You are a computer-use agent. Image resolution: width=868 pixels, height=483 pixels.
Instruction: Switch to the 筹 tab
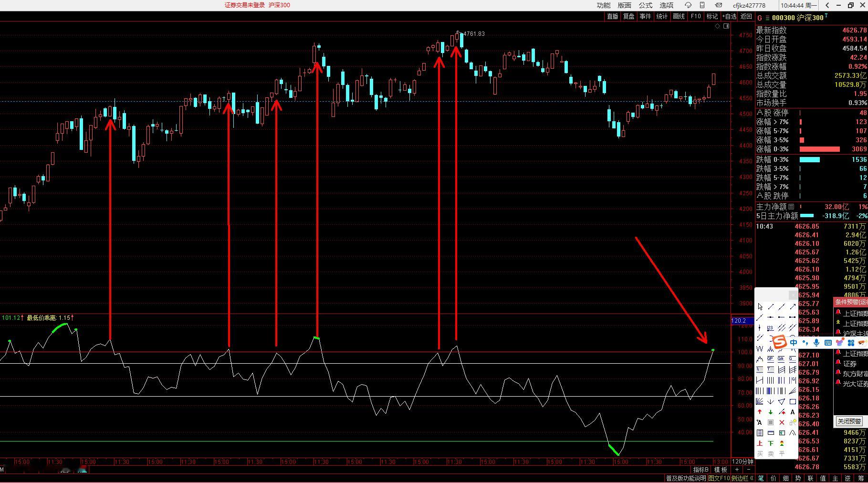tap(860, 478)
